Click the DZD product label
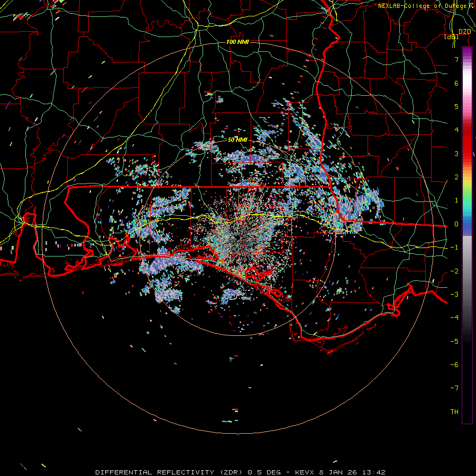476x476 pixels. [x=464, y=32]
